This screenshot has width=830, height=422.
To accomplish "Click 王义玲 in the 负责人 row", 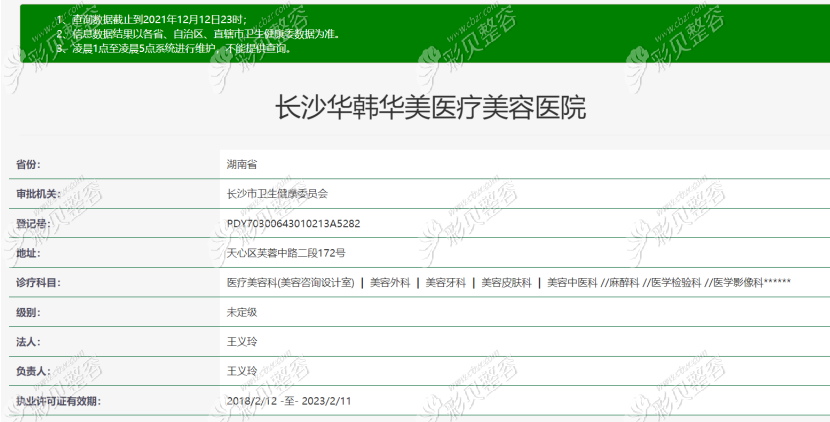I will [x=242, y=372].
